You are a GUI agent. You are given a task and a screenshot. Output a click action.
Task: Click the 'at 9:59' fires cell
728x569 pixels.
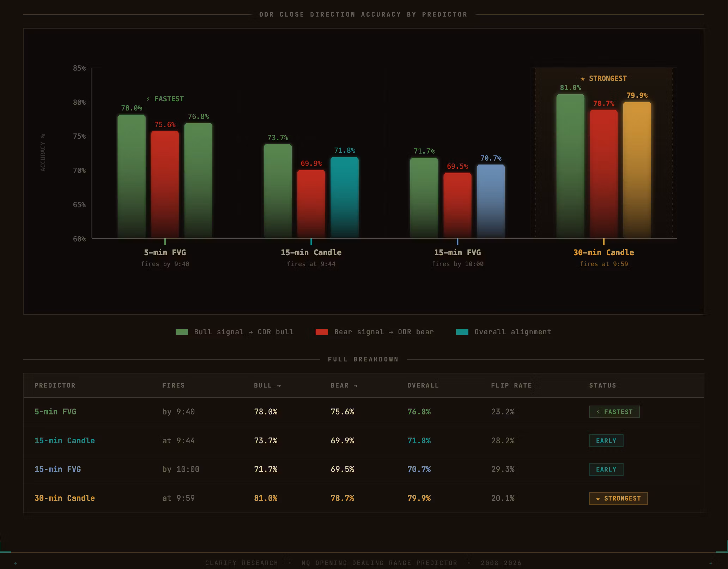pyautogui.click(x=178, y=498)
